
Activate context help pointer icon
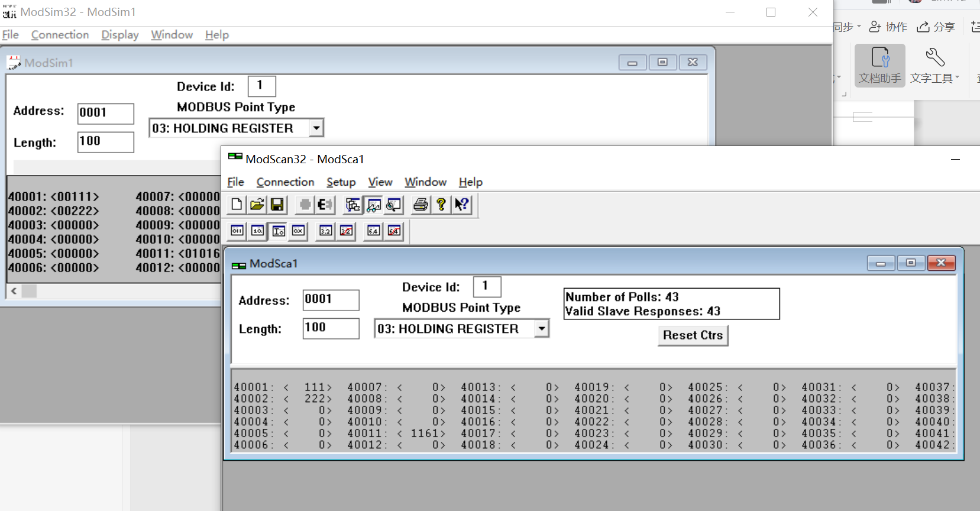(x=461, y=205)
